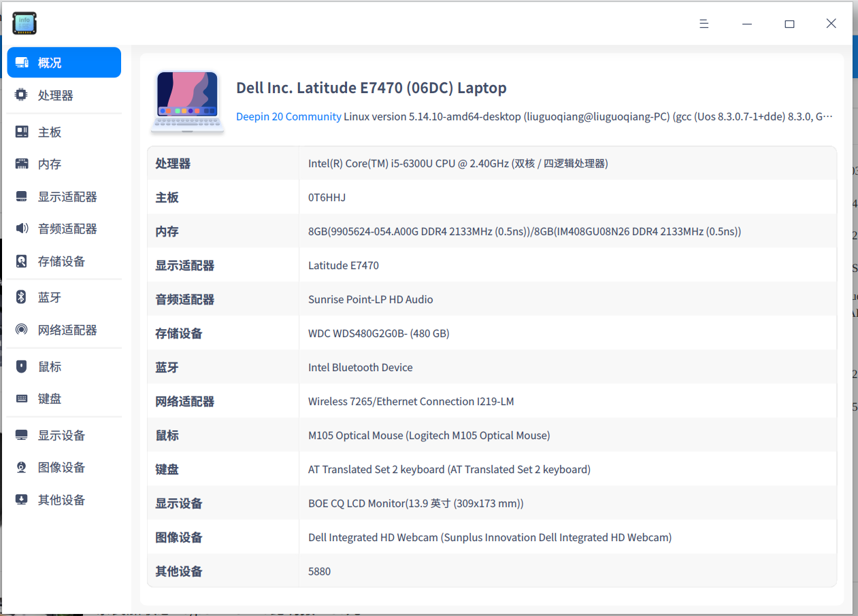Click the 概况 overview monitor icon
Viewport: 858px width, 616px height.
click(x=22, y=63)
